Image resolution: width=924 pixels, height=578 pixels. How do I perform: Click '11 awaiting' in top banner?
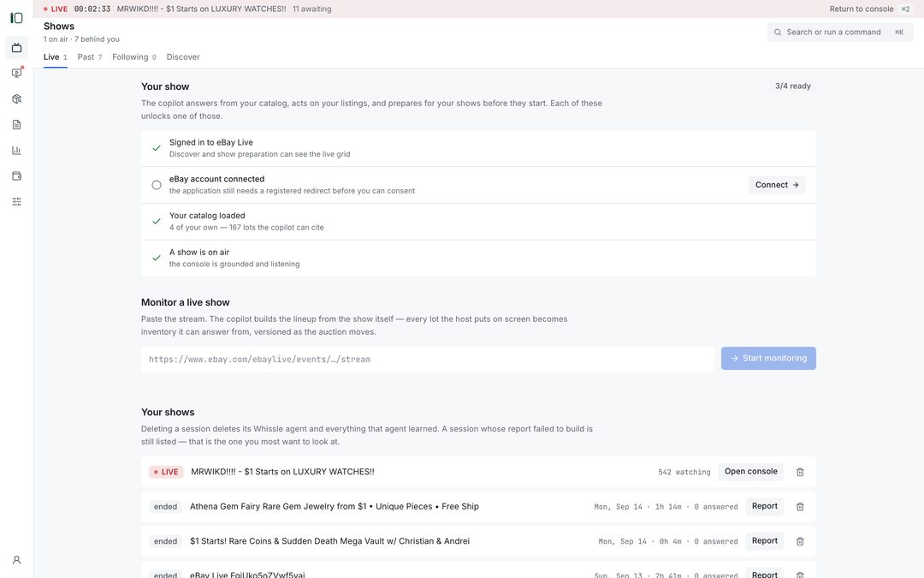(311, 9)
